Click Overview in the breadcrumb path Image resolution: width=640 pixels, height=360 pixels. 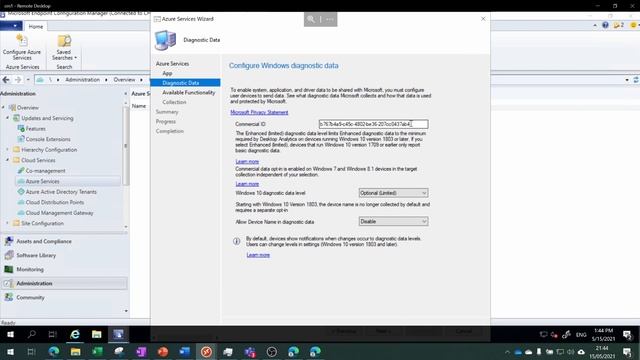coord(124,80)
